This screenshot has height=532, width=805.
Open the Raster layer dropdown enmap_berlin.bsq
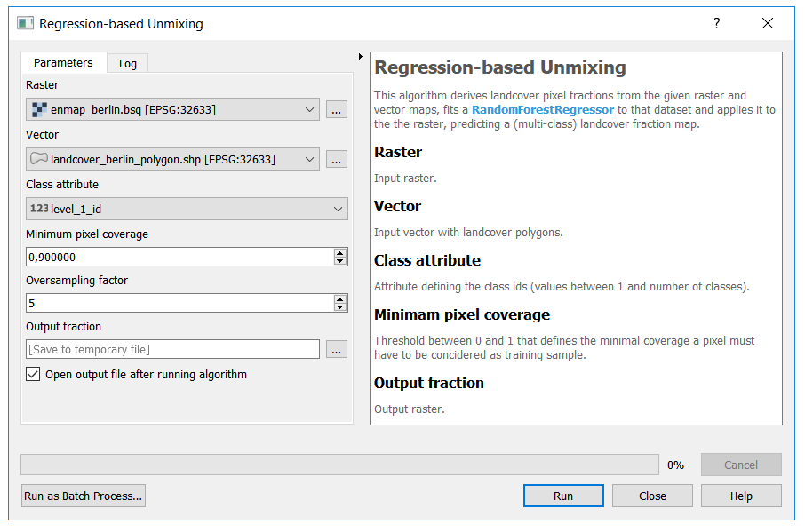[x=172, y=109]
